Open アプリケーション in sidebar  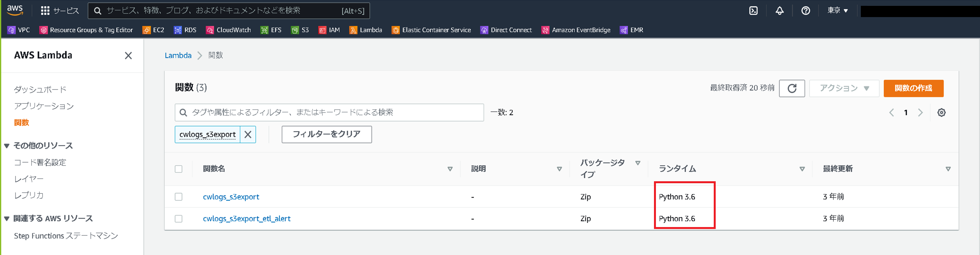pyautogui.click(x=44, y=106)
